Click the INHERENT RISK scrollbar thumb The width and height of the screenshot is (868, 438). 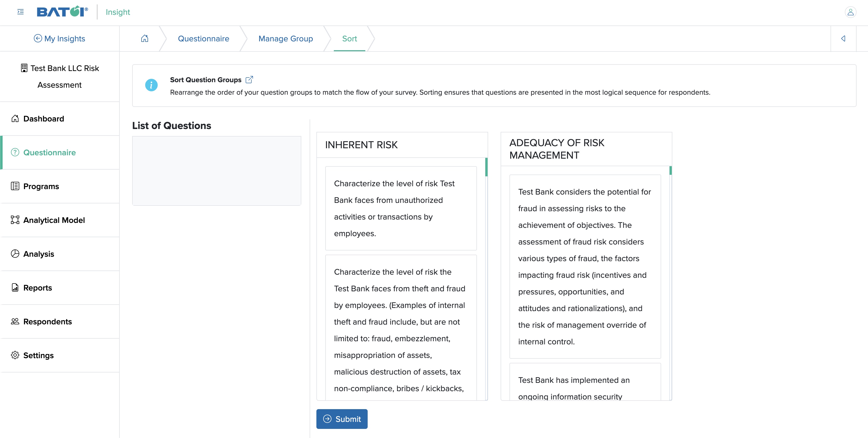pos(486,167)
